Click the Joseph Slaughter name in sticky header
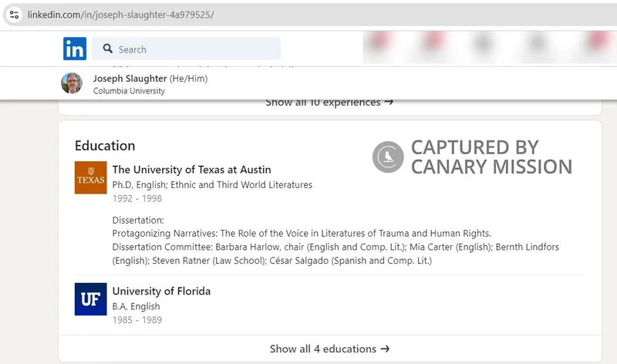Screen dimensions: 617x364 (130, 79)
